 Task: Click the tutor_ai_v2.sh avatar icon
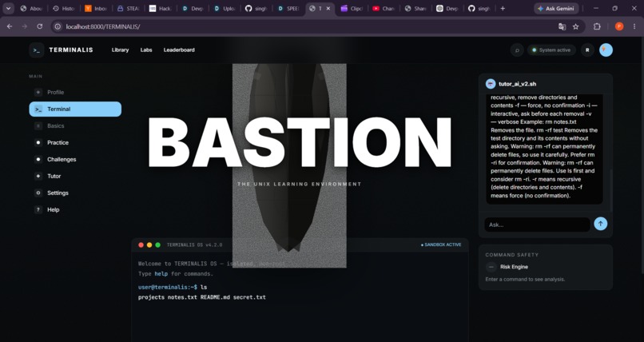[x=491, y=84]
